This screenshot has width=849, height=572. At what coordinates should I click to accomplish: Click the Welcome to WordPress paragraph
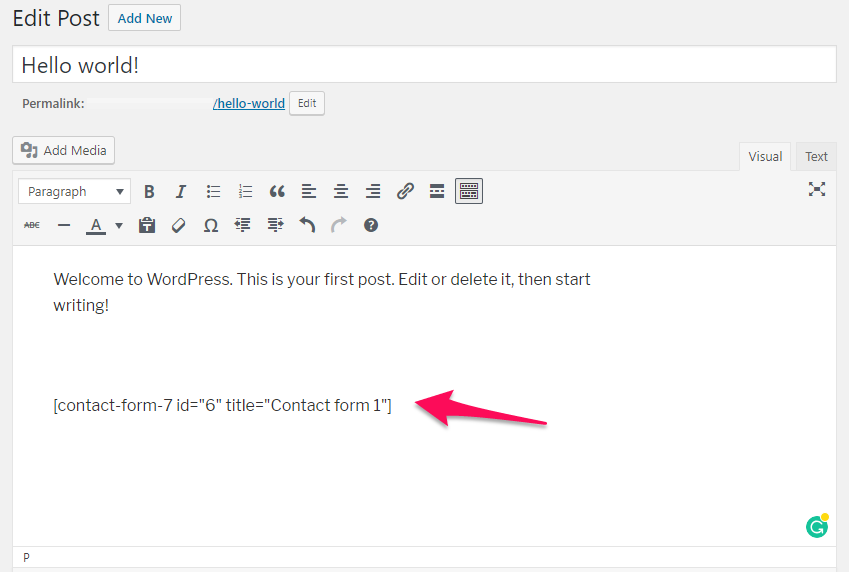coord(322,292)
